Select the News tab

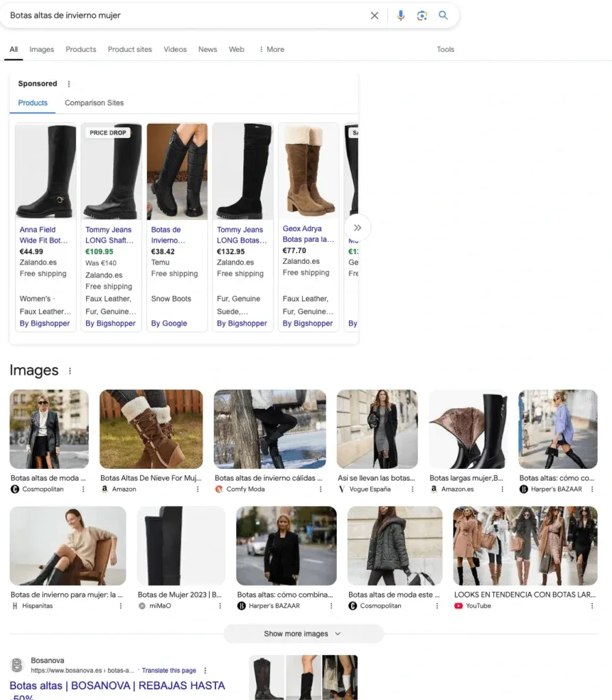tap(208, 49)
